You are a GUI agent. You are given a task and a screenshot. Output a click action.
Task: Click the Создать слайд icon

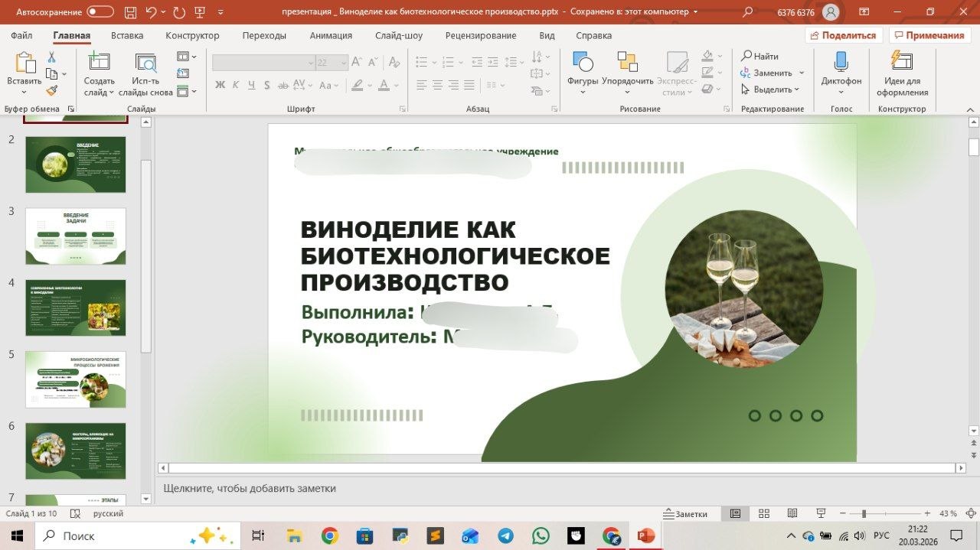(99, 63)
